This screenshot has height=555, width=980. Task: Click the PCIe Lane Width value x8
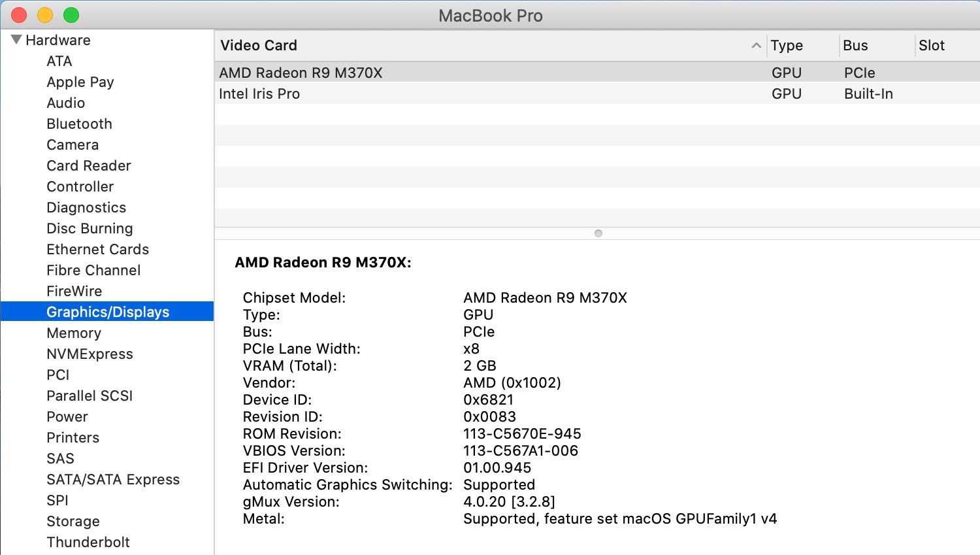click(x=471, y=348)
